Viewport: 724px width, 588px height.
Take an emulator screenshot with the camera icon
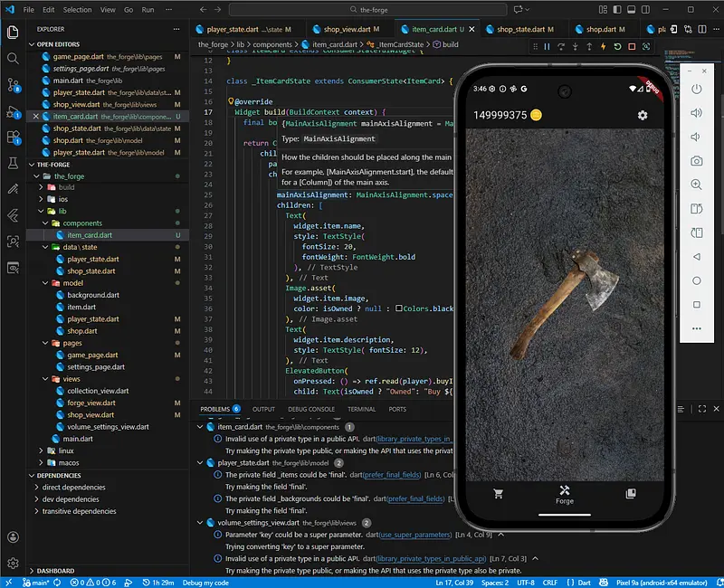coord(696,161)
